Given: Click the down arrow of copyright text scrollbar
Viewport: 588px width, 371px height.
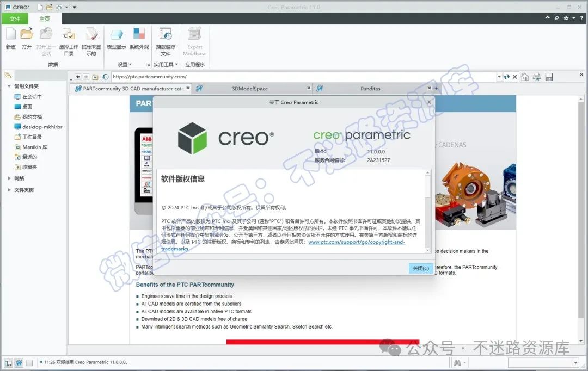Looking at the screenshot, I should (x=427, y=250).
